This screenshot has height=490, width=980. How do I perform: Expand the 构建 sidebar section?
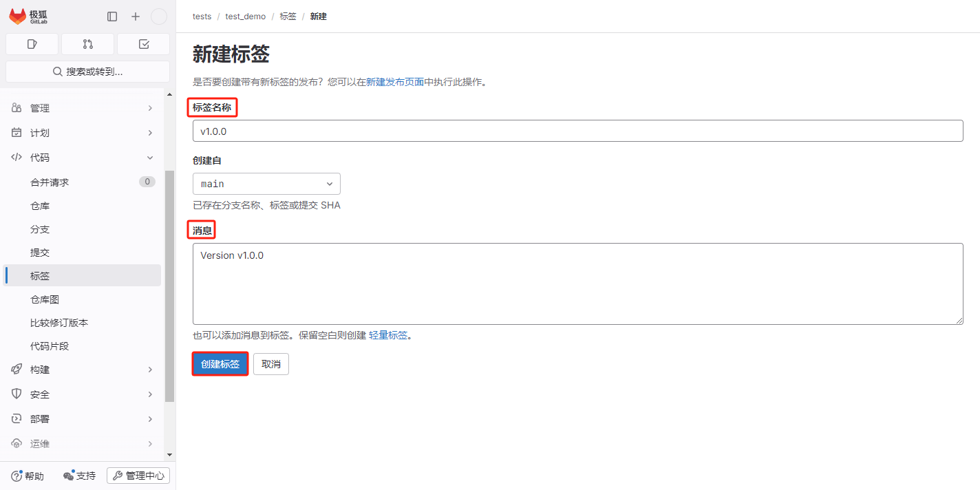(x=83, y=370)
